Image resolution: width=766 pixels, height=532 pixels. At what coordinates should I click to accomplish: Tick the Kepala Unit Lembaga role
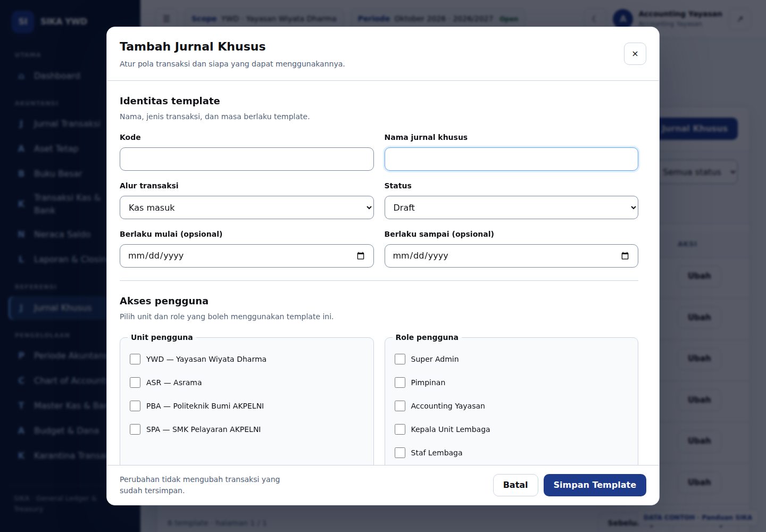pos(400,429)
